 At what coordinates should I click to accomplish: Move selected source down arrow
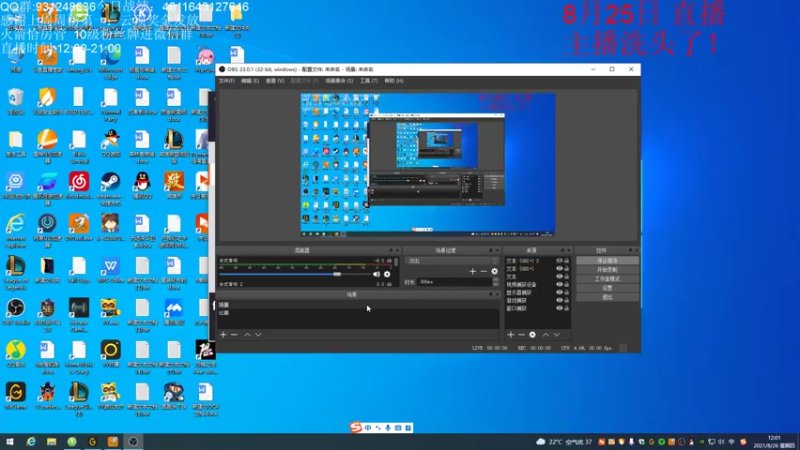tap(557, 335)
